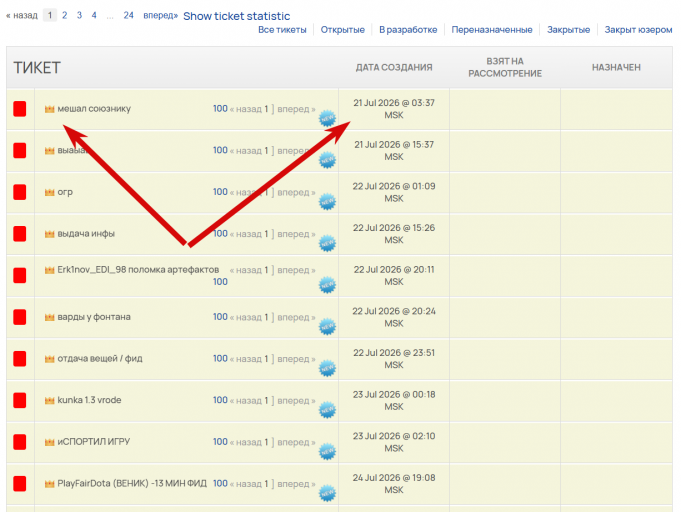
Task: Click crown icon beside 'мешал союзнику'
Action: click(50, 109)
